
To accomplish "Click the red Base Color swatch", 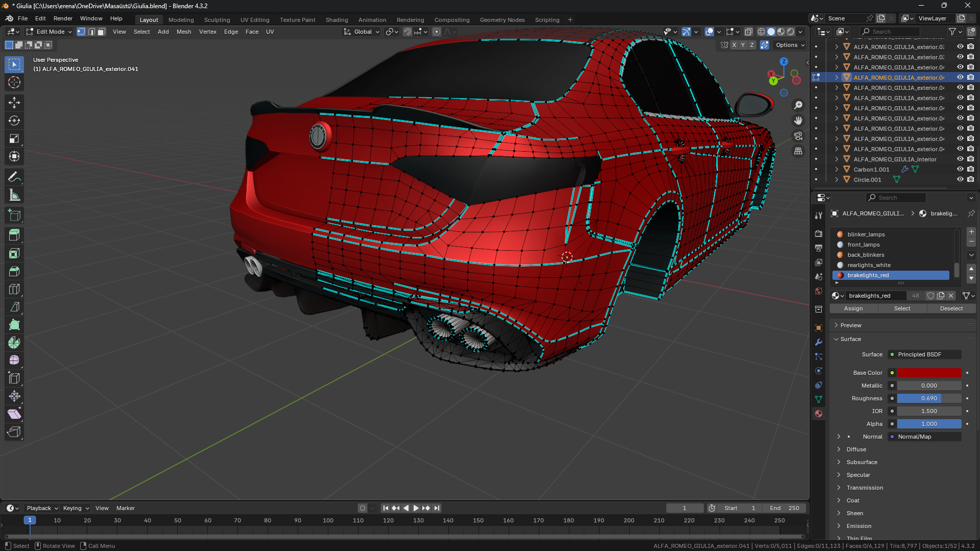I will [929, 373].
